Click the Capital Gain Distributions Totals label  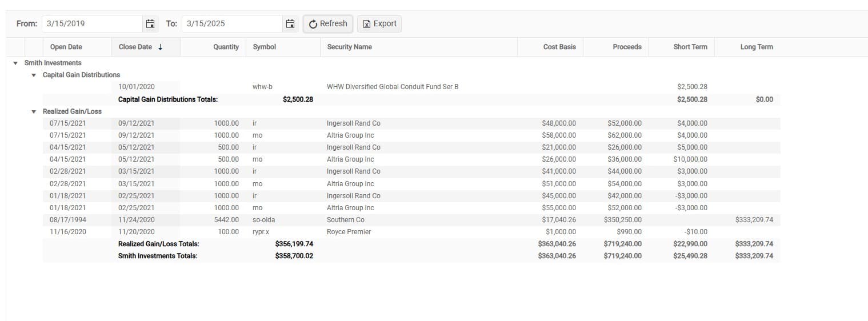pyautogui.click(x=168, y=99)
